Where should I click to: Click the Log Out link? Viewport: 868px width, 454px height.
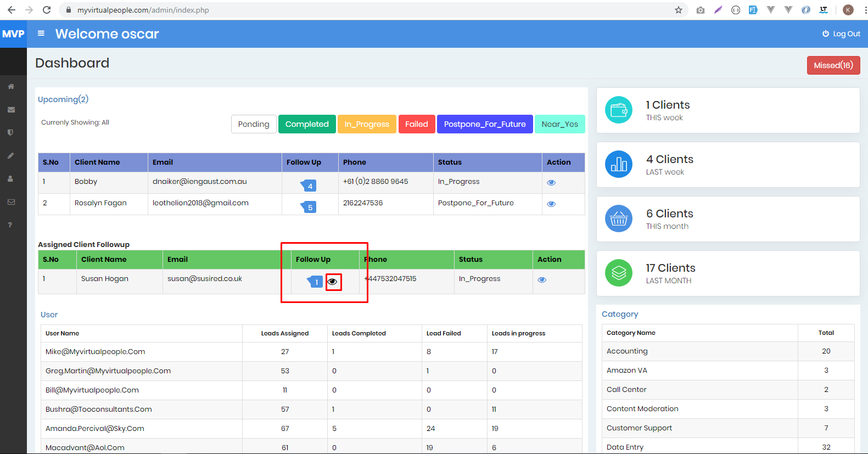click(841, 34)
